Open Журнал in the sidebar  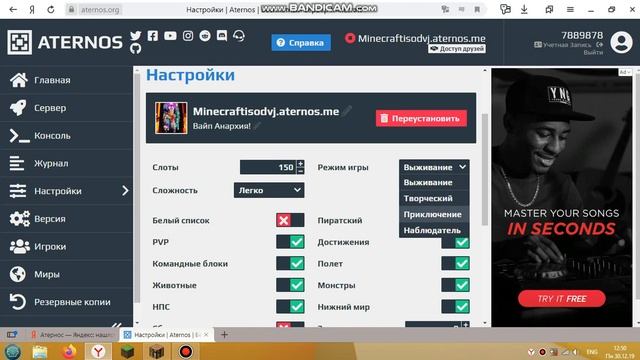(x=66, y=163)
